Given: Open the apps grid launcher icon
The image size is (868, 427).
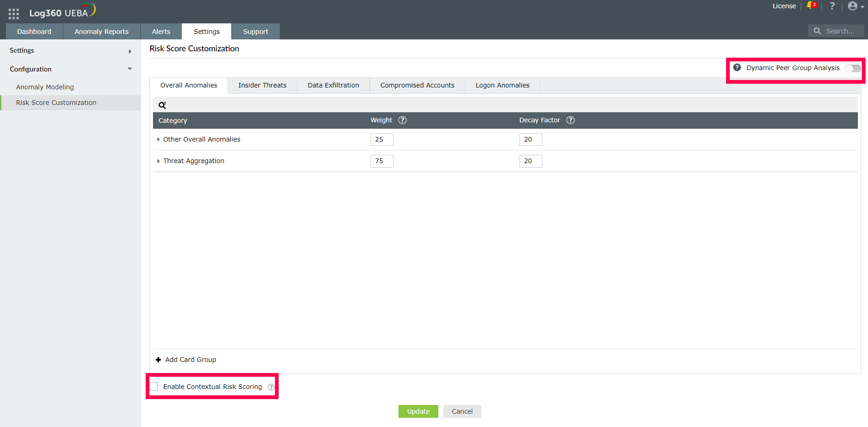Looking at the screenshot, I should pos(14,14).
